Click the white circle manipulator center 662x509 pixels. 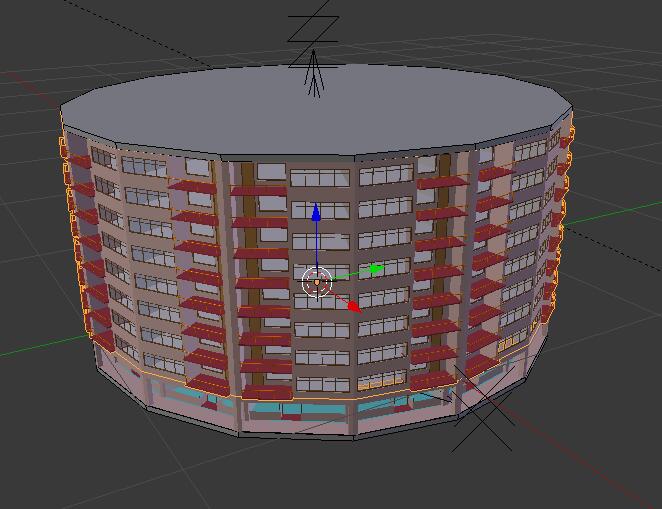coord(317,282)
